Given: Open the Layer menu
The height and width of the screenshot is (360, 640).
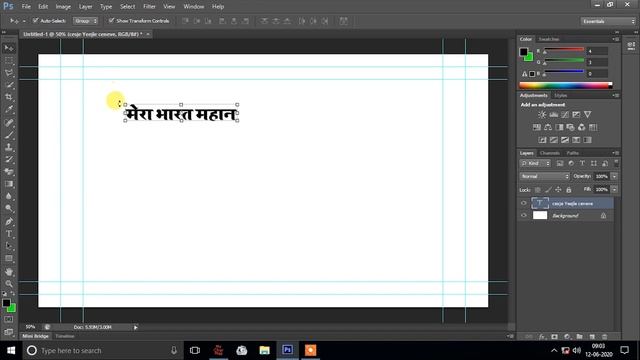Looking at the screenshot, I should [85, 7].
